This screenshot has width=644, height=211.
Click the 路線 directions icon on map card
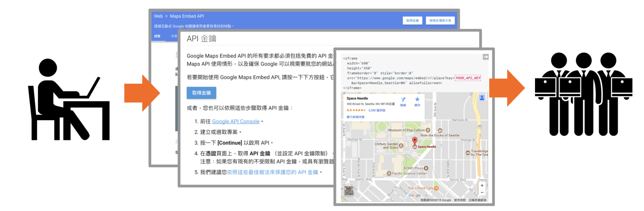(403, 102)
